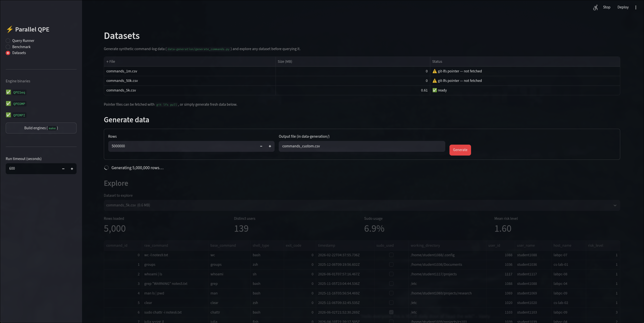Click the 'git lfs pull' code snippet
Image resolution: width=644 pixels, height=323 pixels.
tap(167, 105)
